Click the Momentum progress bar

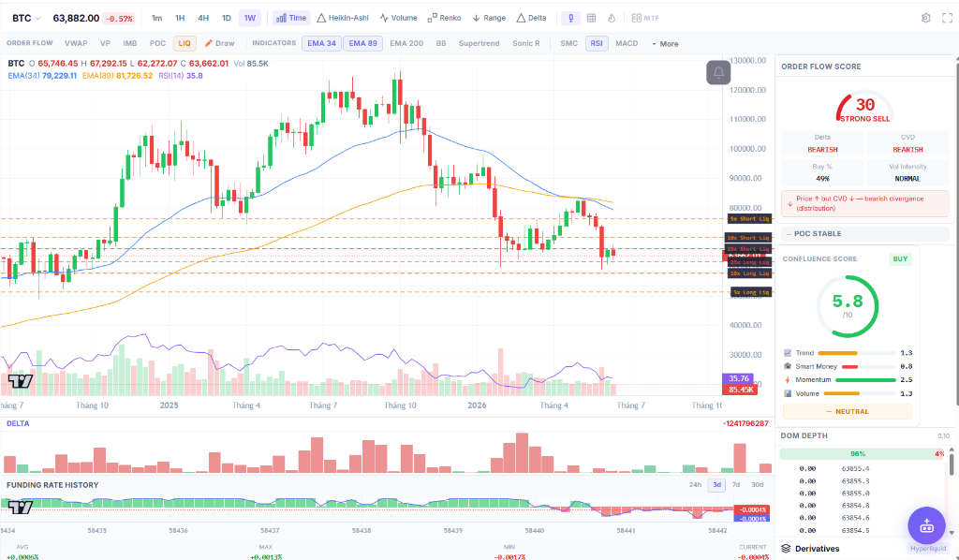point(865,379)
